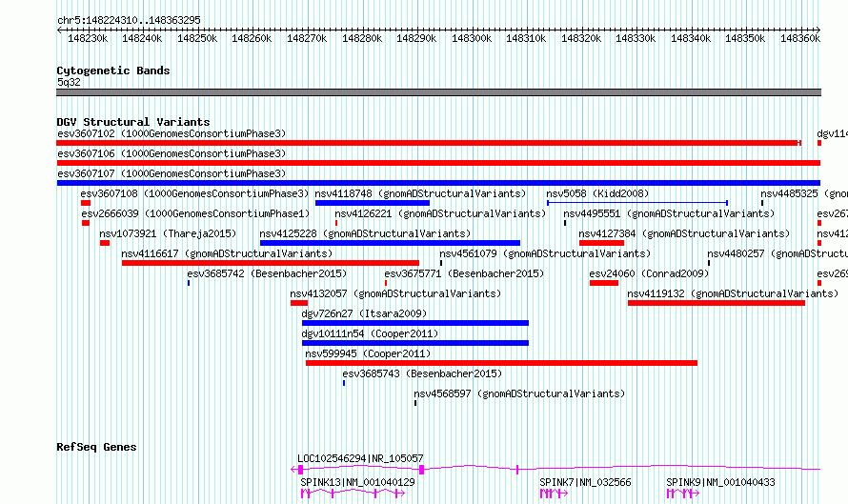
Task: Click the 5q32 cytogenetic band label
Action: (x=69, y=82)
